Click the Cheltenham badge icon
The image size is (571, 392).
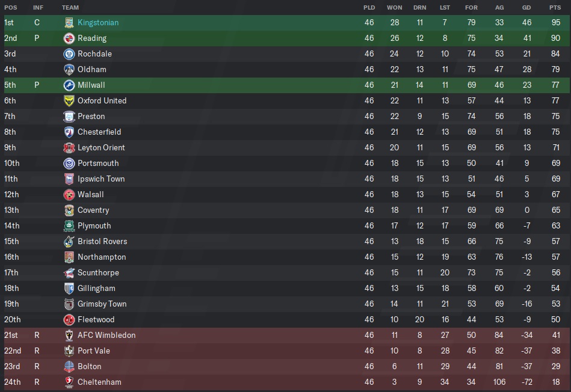click(69, 382)
